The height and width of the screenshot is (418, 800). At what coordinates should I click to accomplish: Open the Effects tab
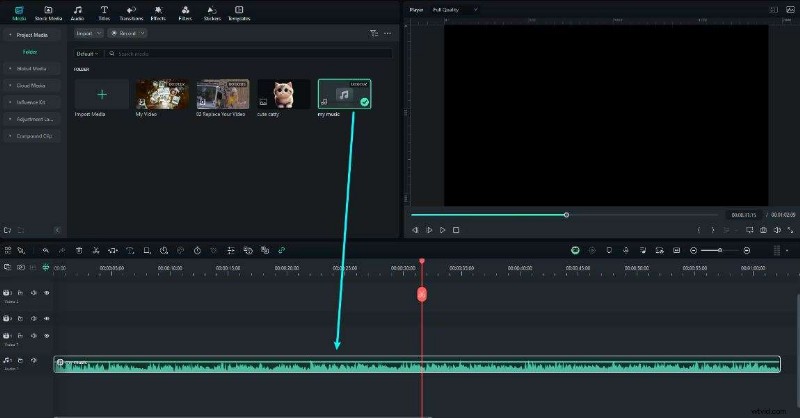[158, 13]
